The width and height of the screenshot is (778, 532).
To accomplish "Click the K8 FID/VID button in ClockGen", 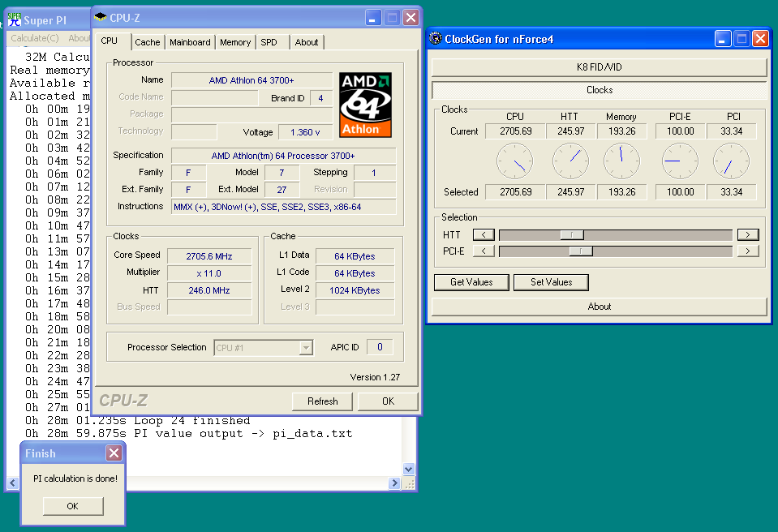I will 600,67.
